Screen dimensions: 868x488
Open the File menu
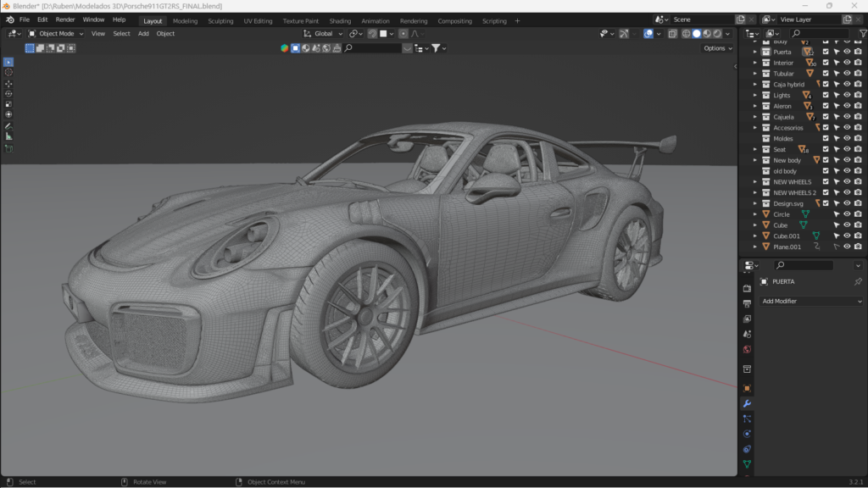[x=25, y=20]
